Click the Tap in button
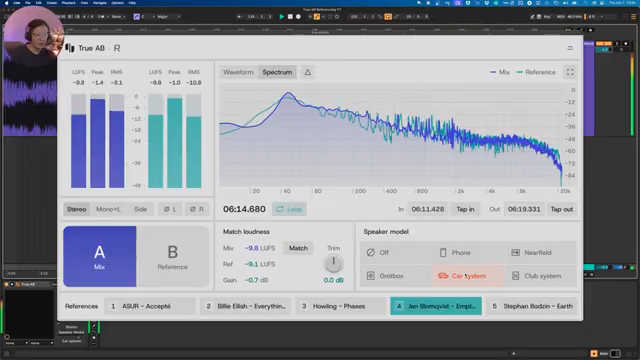Screen dimensions: 640x360 pyautogui.click(x=465, y=209)
